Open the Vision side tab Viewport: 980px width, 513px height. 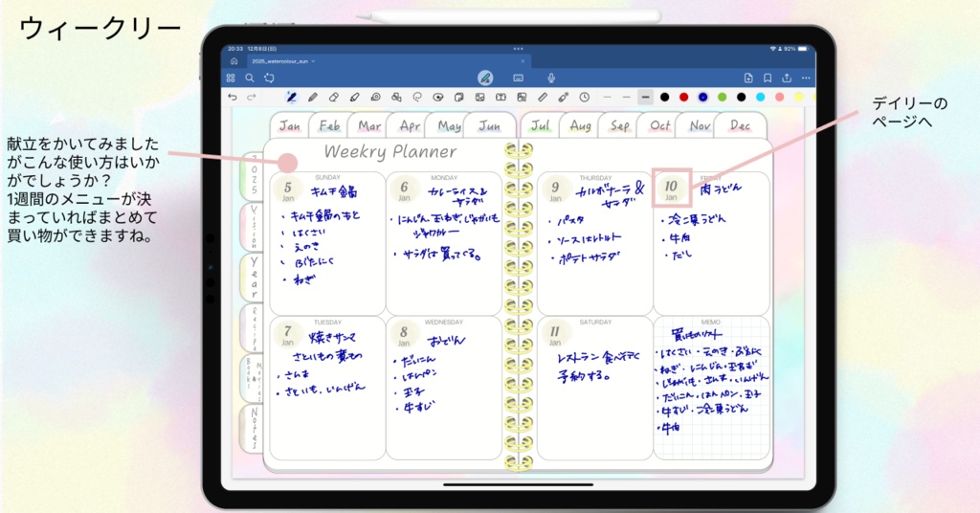253,227
